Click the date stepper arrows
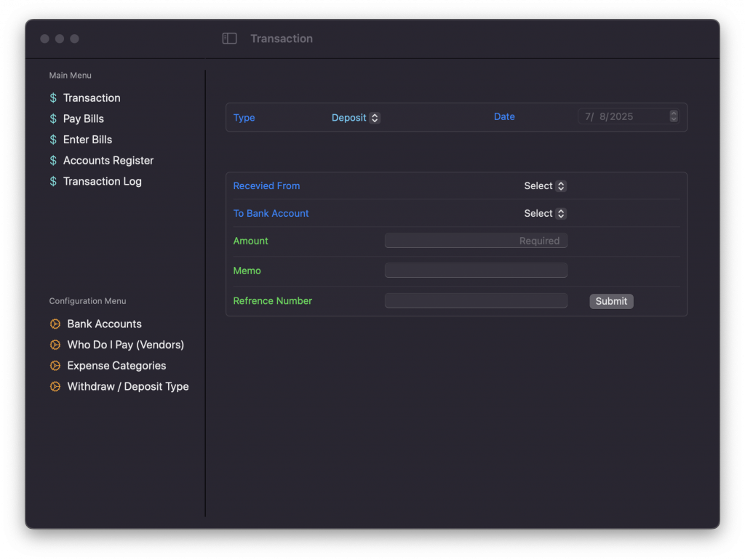Screen dimensions: 745x560 click(x=674, y=116)
